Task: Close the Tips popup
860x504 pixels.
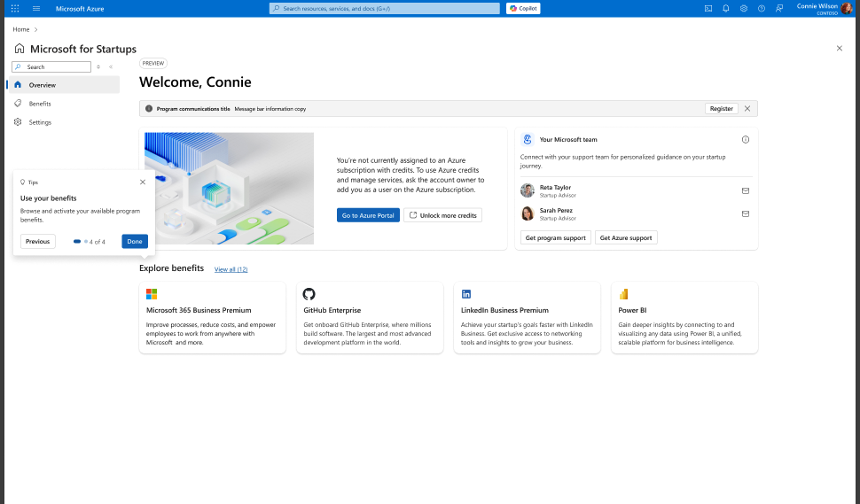Action: coord(143,182)
